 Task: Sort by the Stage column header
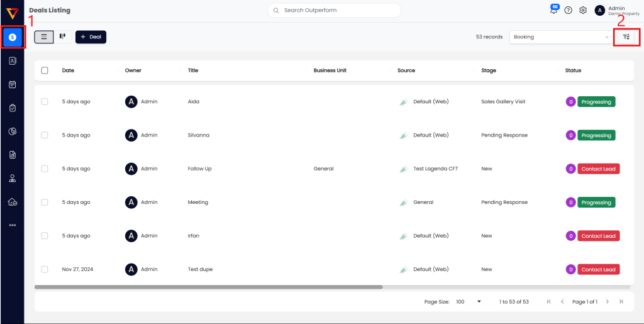489,70
